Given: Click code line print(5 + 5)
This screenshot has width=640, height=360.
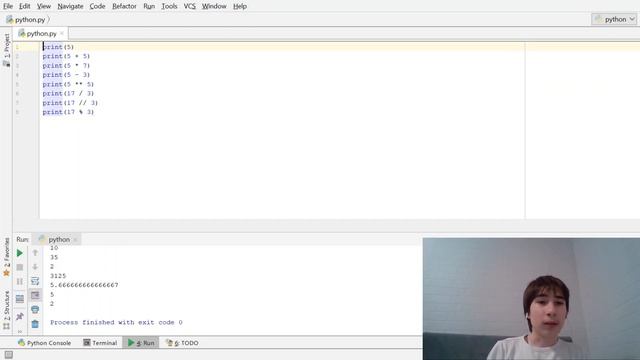Looking at the screenshot, I should (66, 56).
